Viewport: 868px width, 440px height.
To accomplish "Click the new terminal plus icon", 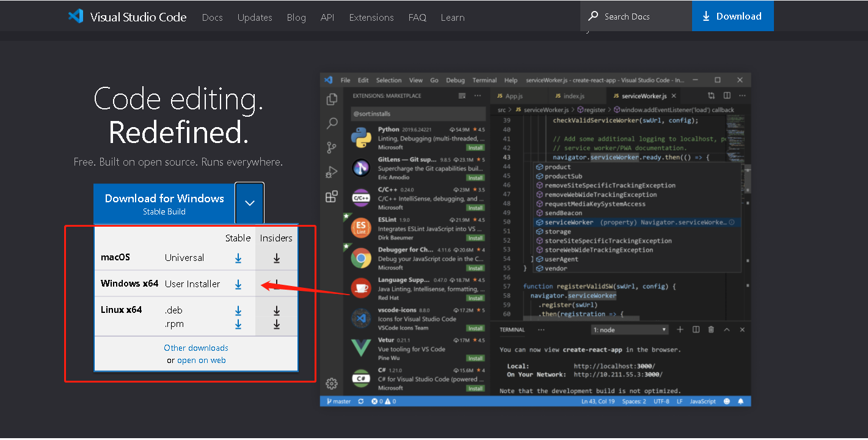I will (x=680, y=329).
